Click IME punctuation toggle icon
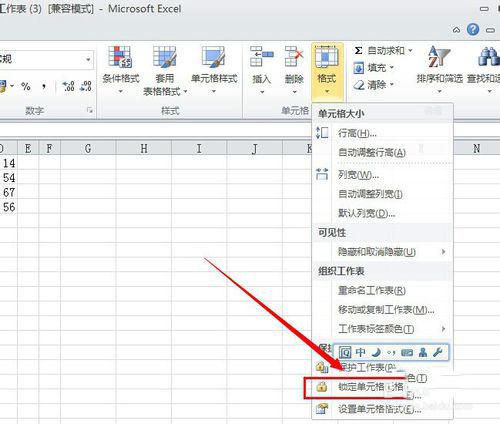 391,353
